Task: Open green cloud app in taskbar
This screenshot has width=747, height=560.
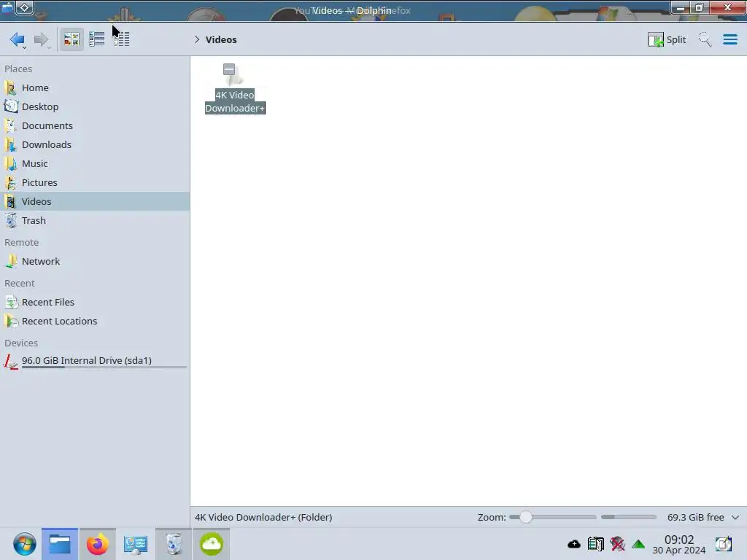Action: pyautogui.click(x=211, y=544)
